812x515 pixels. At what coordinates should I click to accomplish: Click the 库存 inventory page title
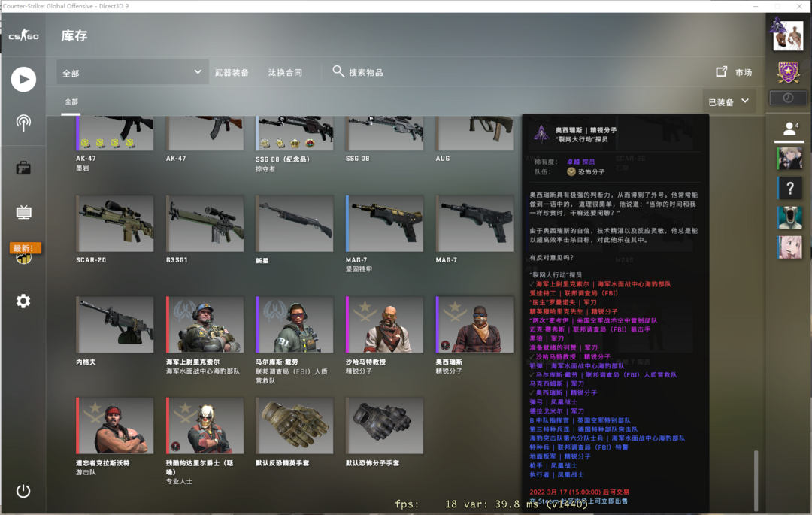[74, 36]
